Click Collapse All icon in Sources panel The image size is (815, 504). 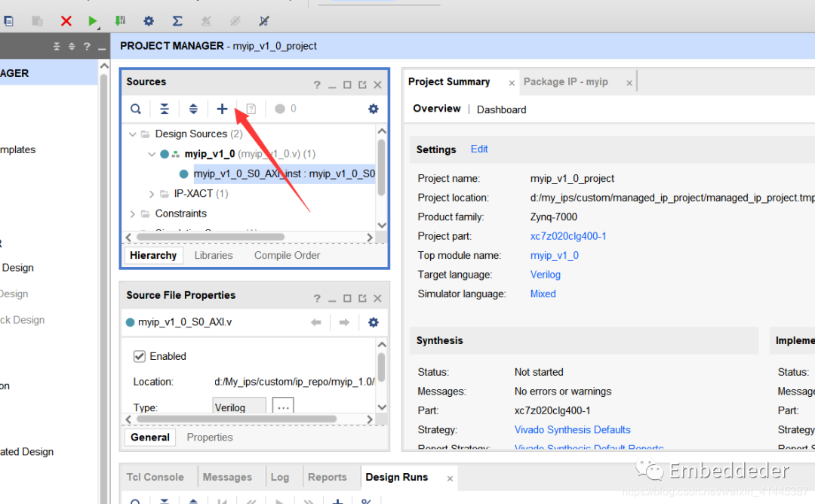coord(165,109)
